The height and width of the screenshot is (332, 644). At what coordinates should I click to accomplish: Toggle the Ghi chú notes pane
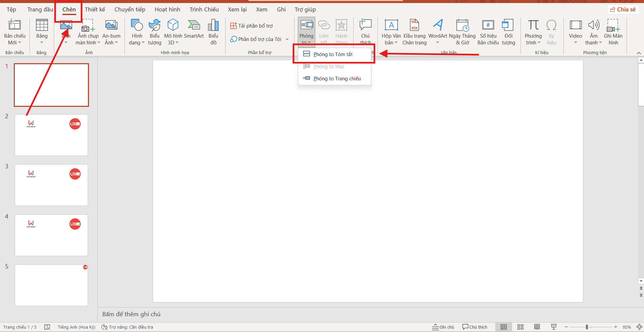tap(443, 327)
